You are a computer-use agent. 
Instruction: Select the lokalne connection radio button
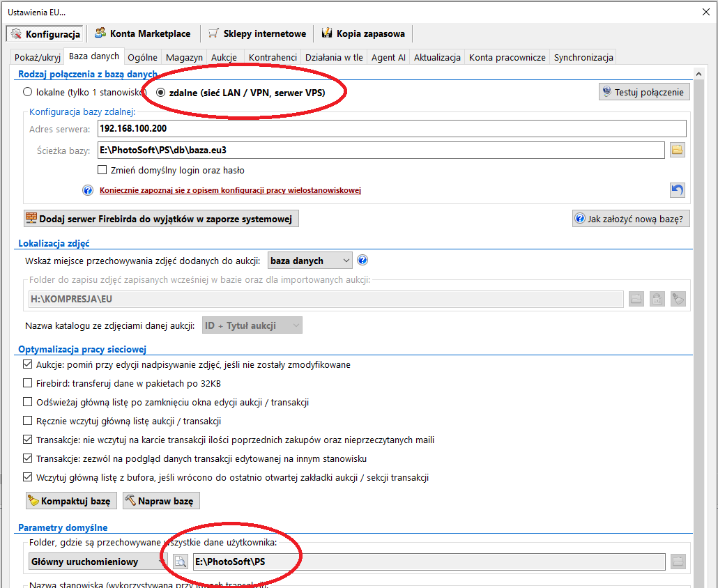28,92
